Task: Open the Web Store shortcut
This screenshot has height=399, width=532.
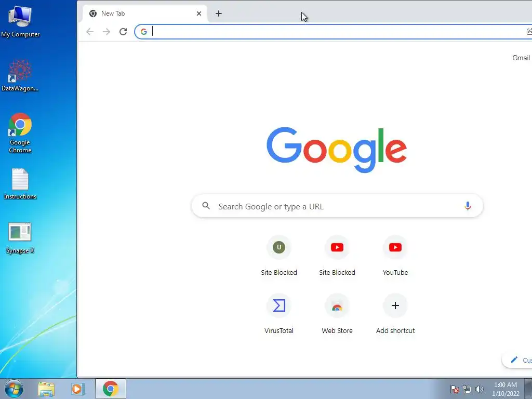Action: coord(337,314)
